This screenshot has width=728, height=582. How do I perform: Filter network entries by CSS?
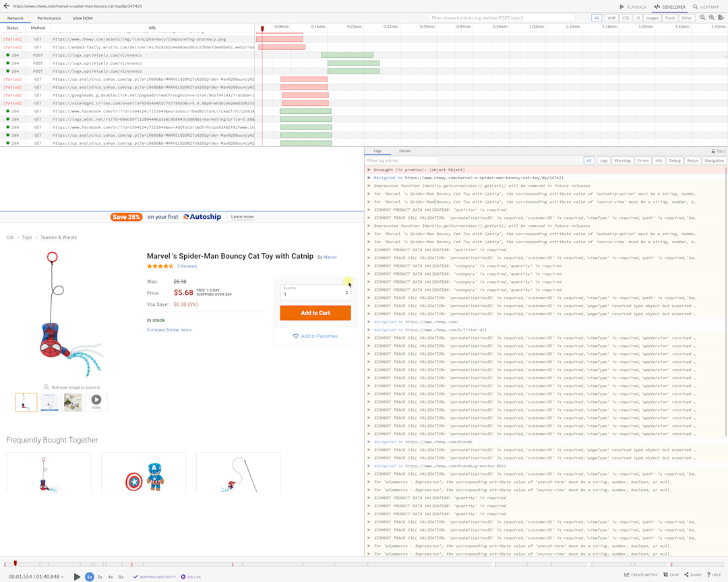pyautogui.click(x=626, y=18)
